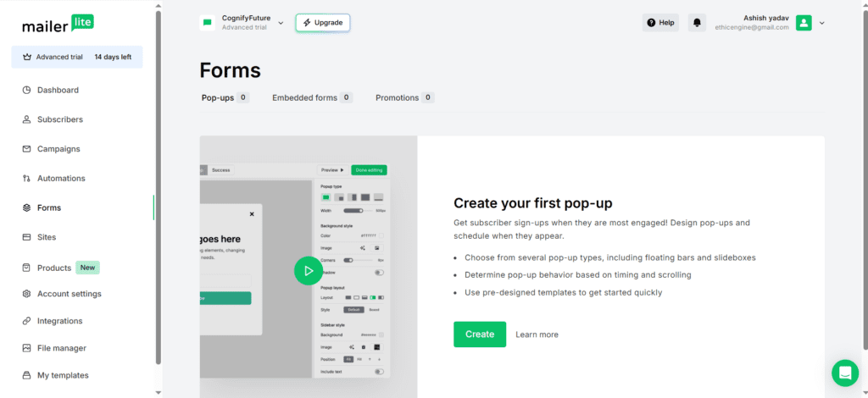Click the Products bag icon
The height and width of the screenshot is (398, 868).
[26, 268]
